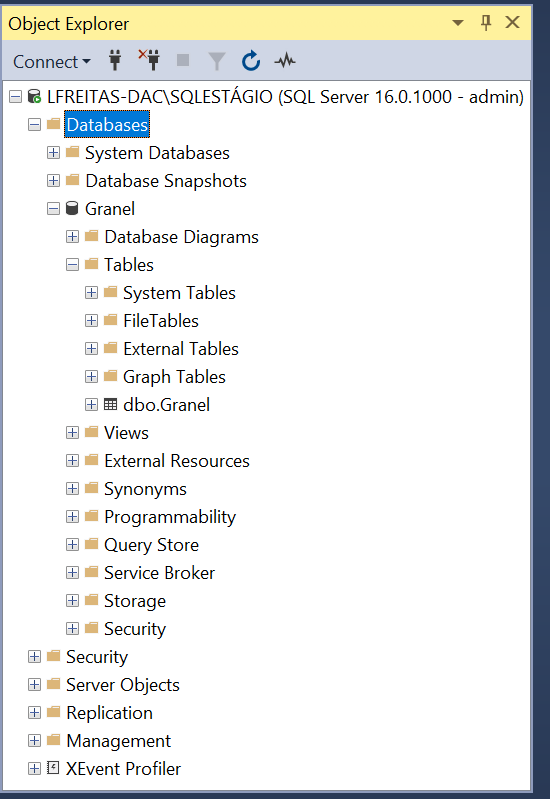Click the Filter funnel icon

[217, 61]
